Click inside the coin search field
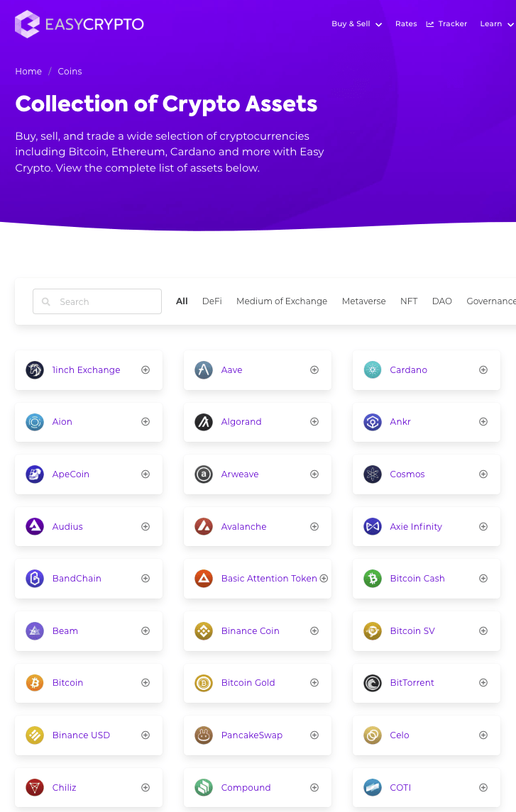Viewport: 516px width, 812px height. [x=97, y=301]
